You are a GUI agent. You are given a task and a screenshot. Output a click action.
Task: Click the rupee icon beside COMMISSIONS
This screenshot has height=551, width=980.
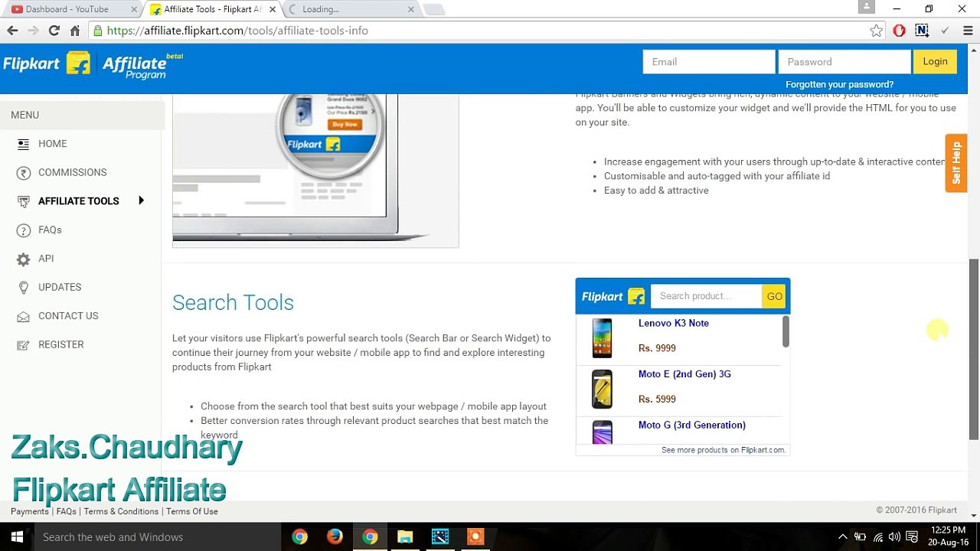pos(23,173)
